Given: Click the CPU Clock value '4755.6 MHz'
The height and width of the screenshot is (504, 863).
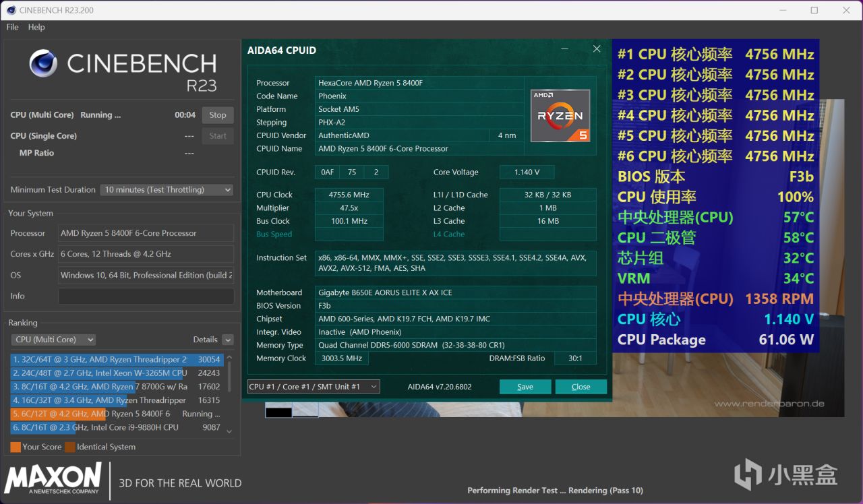Looking at the screenshot, I should [x=349, y=195].
